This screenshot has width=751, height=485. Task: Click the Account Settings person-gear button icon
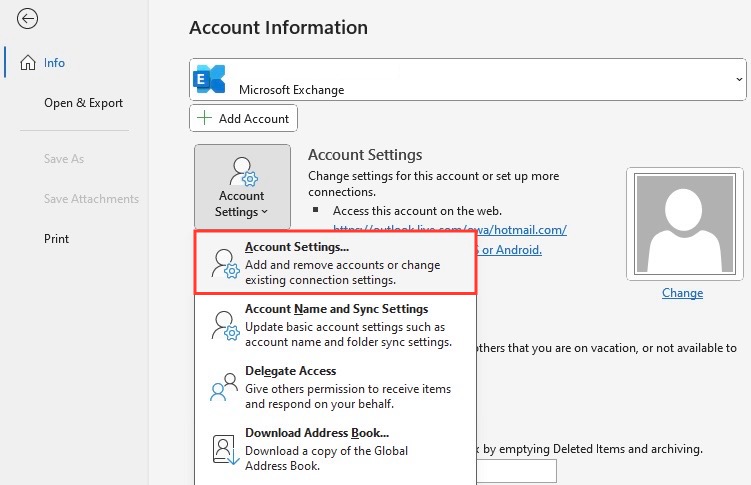click(x=243, y=171)
